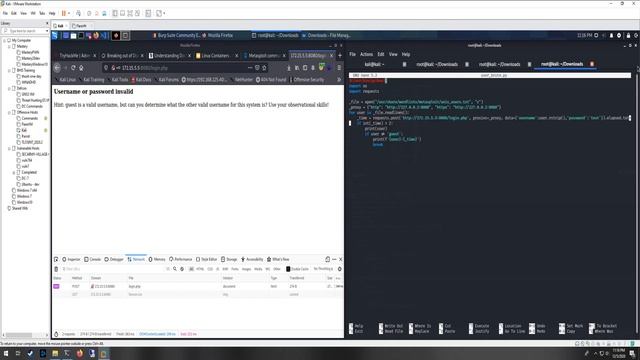This screenshot has height=360, width=640.
Task: Click request blocking icon in Network panel
Action: 182,269
